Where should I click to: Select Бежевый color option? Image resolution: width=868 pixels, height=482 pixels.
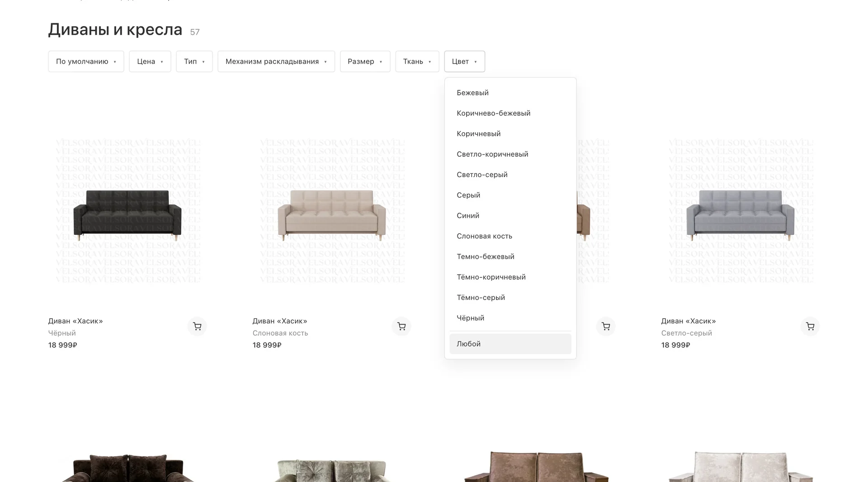tap(510, 93)
